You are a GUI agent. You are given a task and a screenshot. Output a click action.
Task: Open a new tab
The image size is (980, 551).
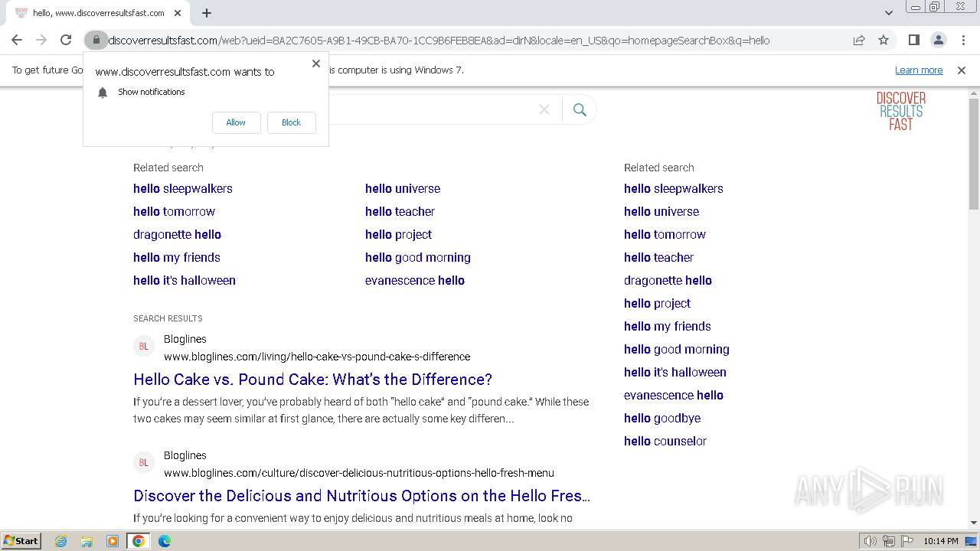(x=207, y=13)
